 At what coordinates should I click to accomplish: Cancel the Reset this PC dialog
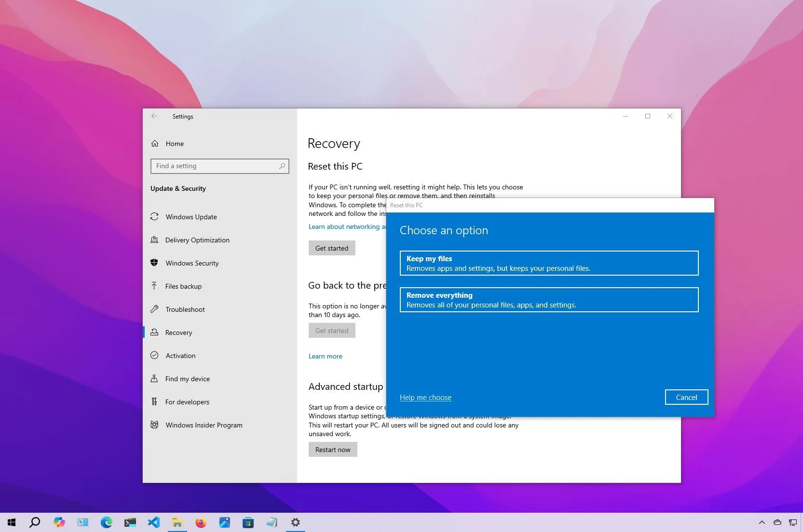[686, 397]
